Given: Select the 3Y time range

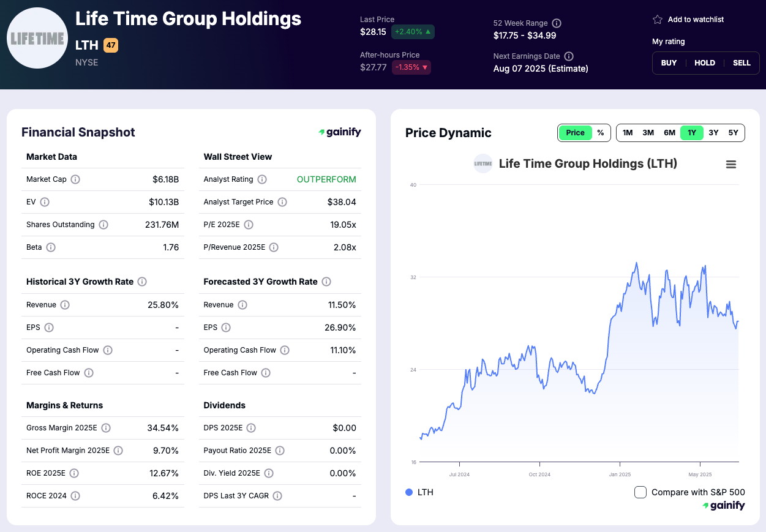Looking at the screenshot, I should [x=713, y=133].
